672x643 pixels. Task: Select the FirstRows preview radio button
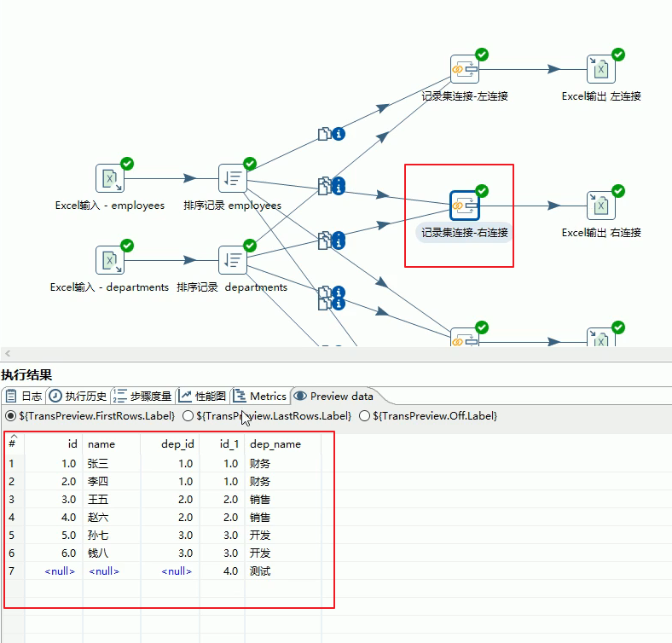tap(11, 416)
